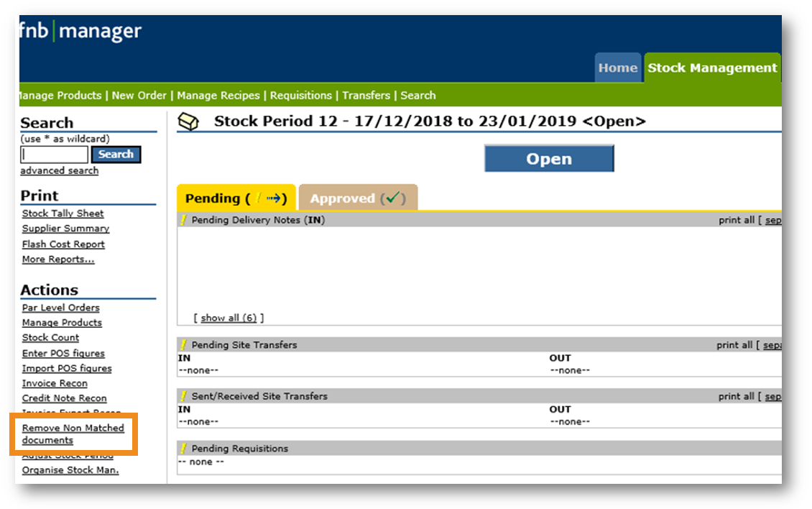Select the Pending tab
This screenshot has width=812, height=509.
pos(236,198)
